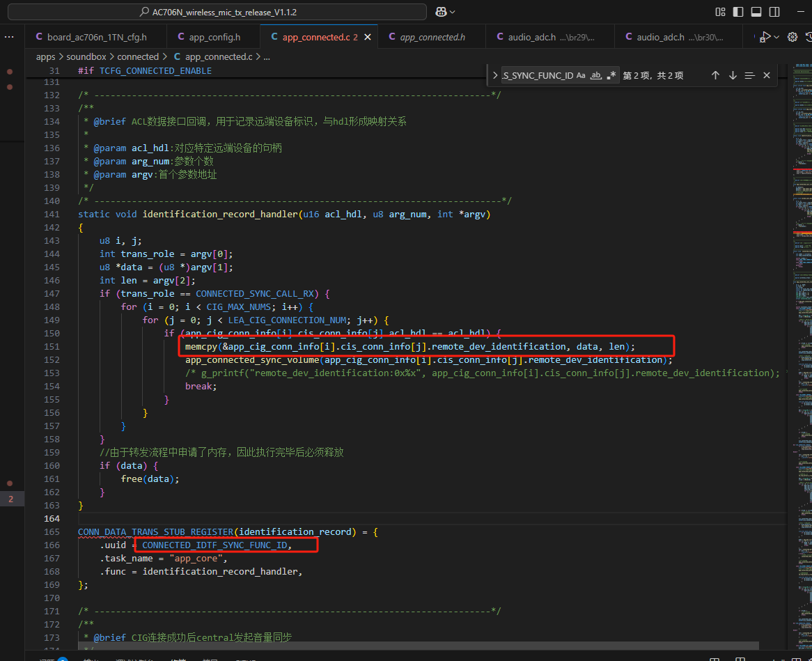Open the 'apps' breadcrumb folder
Screen dimensions: 812x661
tap(45, 57)
